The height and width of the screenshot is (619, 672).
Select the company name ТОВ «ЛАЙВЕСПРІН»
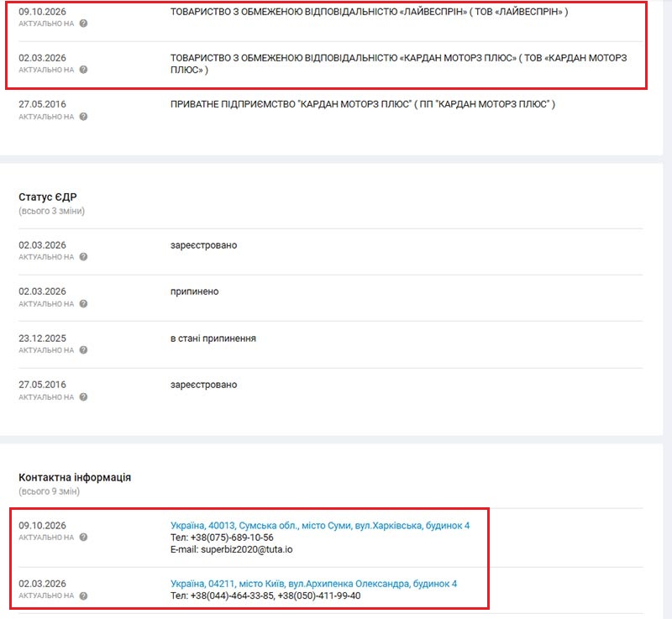(369, 12)
